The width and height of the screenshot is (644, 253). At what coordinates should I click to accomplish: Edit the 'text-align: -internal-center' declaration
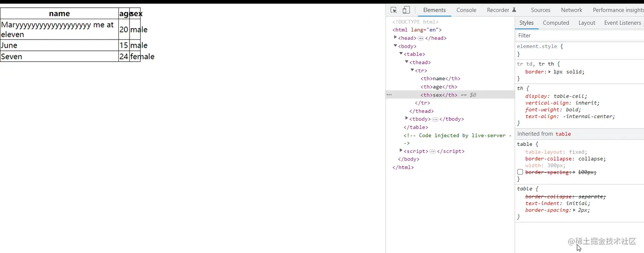(x=570, y=116)
